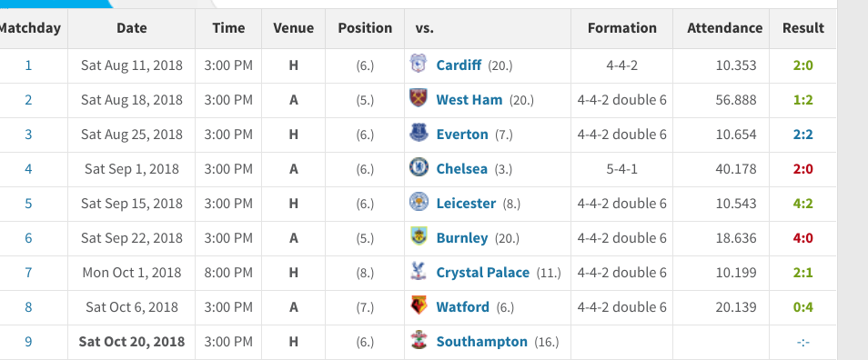868x360 pixels.
Task: Click the Southampton club crest
Action: click(x=419, y=341)
